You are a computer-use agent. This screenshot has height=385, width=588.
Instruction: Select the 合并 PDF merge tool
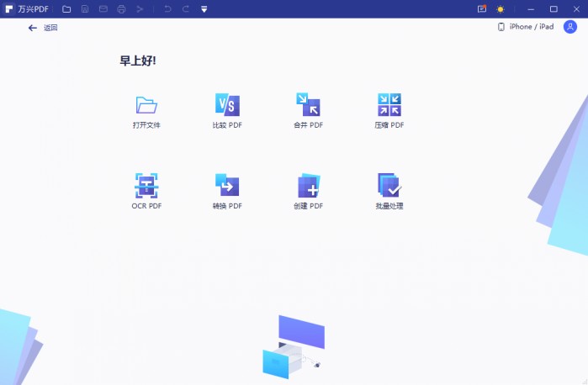point(308,105)
